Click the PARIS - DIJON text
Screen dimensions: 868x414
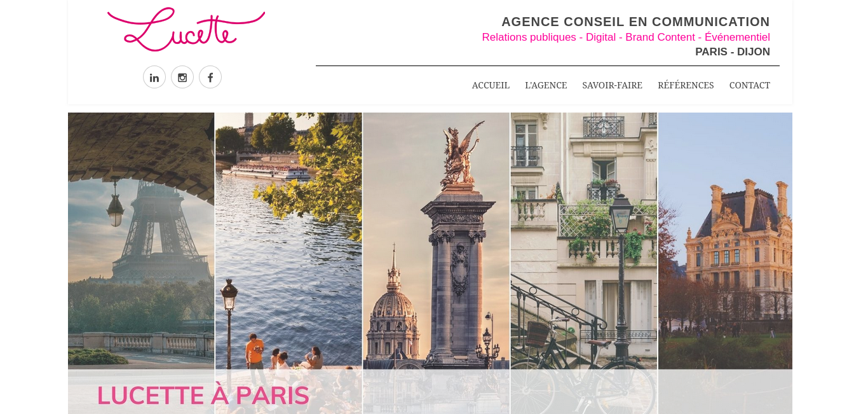[x=733, y=52]
